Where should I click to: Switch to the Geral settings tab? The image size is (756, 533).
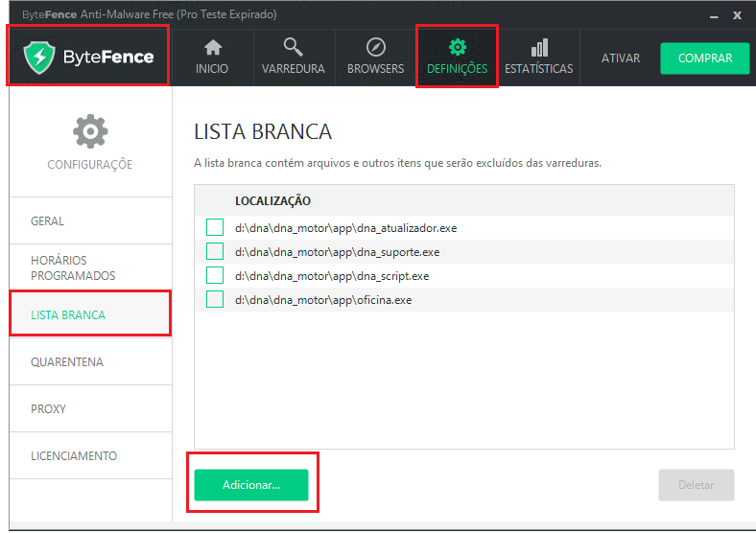click(x=48, y=221)
